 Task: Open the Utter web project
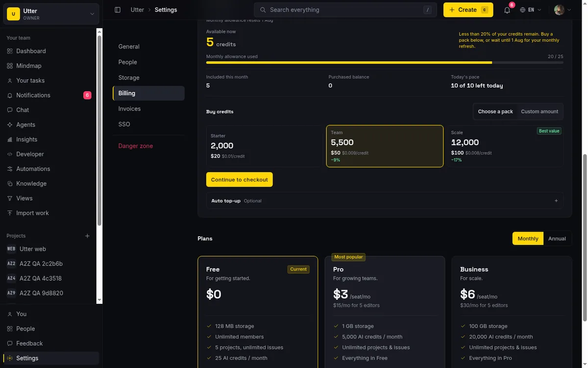[x=49, y=249]
